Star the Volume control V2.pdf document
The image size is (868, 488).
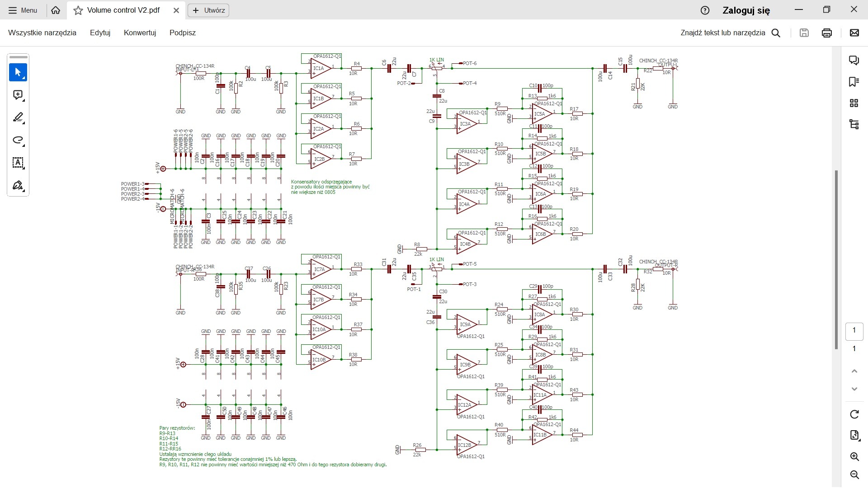point(78,10)
